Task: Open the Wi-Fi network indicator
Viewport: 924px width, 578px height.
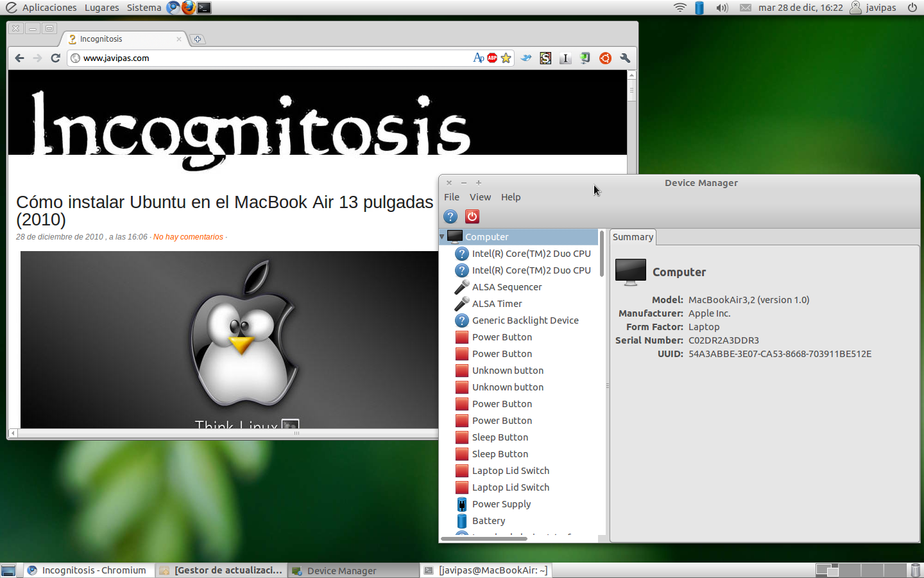Action: click(x=680, y=8)
